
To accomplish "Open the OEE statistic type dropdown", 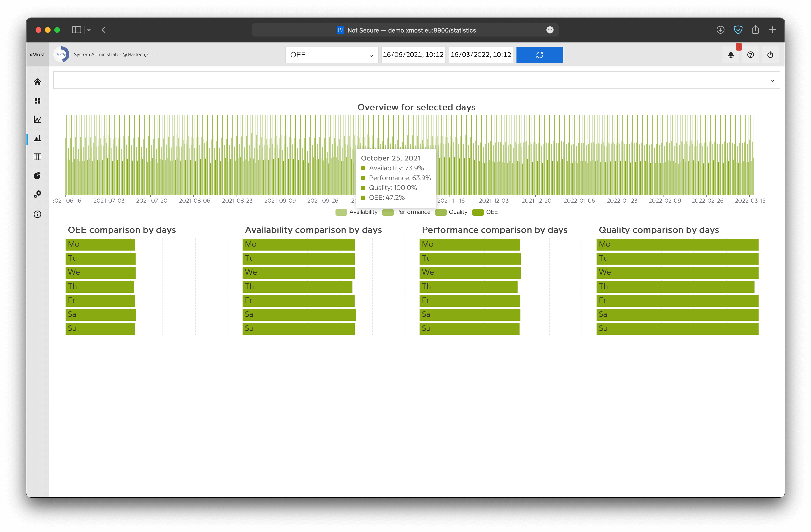I will coord(332,55).
